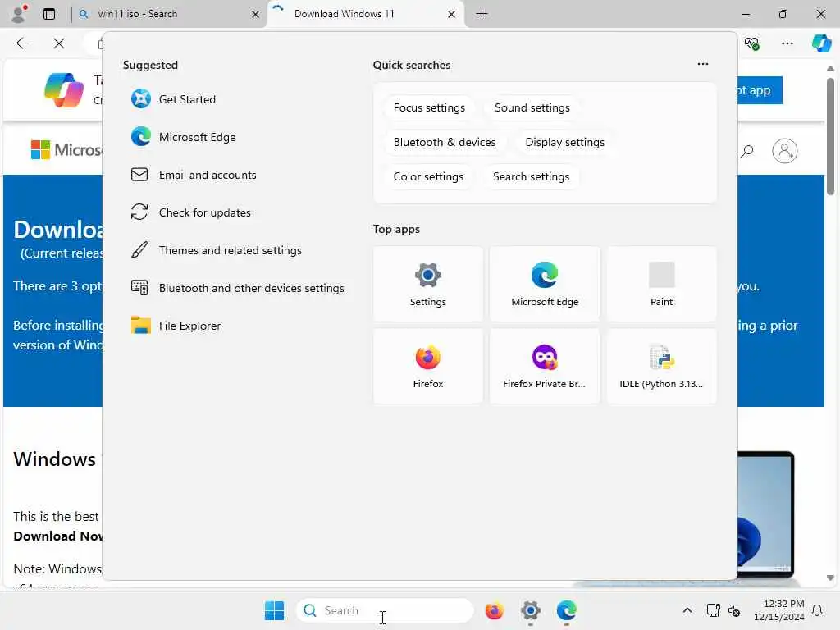Open Paint tile in Top apps
The image size is (840, 630).
(661, 284)
